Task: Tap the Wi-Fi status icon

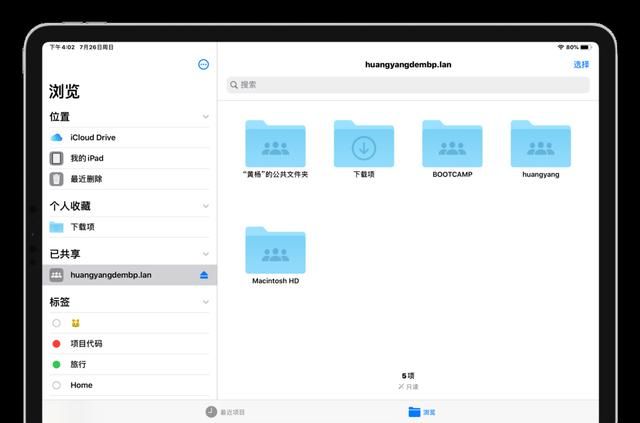Action: [x=561, y=47]
